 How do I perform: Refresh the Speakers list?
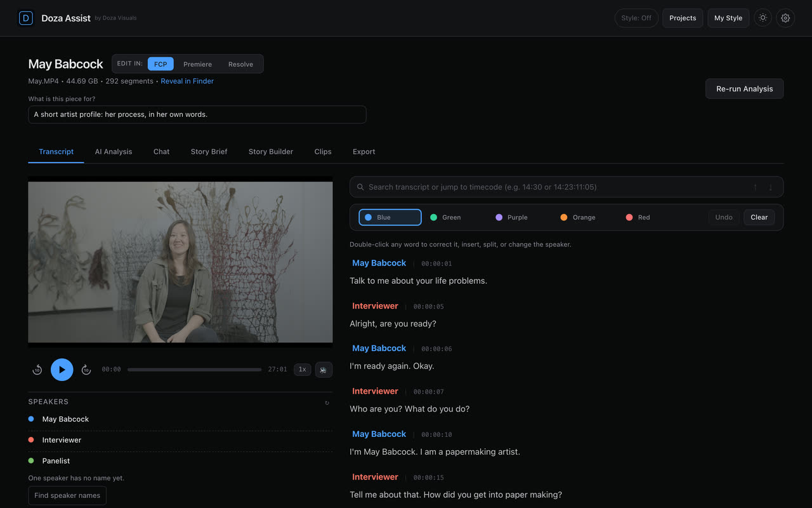coord(327,403)
